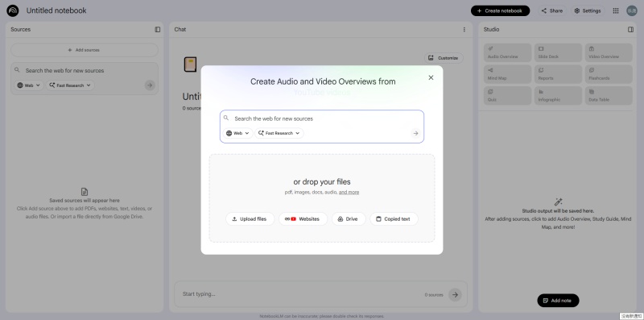
Task: Click Share button
Action: coord(552,10)
